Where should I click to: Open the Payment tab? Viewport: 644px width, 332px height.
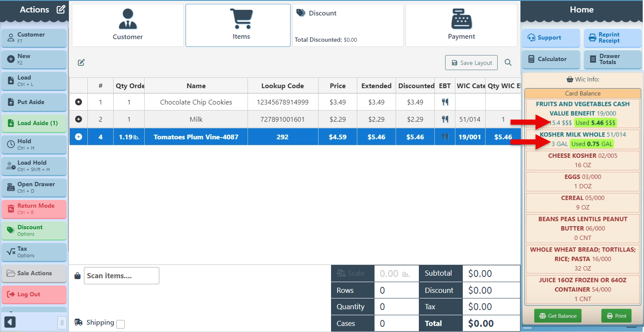point(461,25)
